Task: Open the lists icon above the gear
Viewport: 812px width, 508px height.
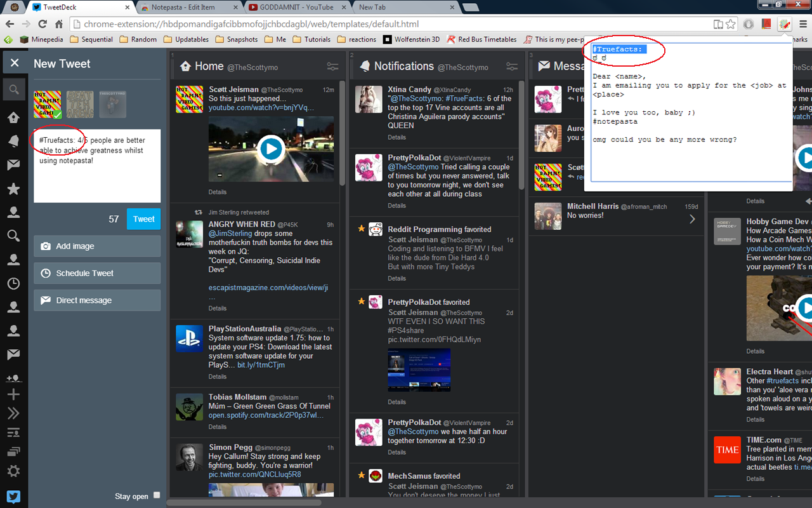Action: (13, 433)
